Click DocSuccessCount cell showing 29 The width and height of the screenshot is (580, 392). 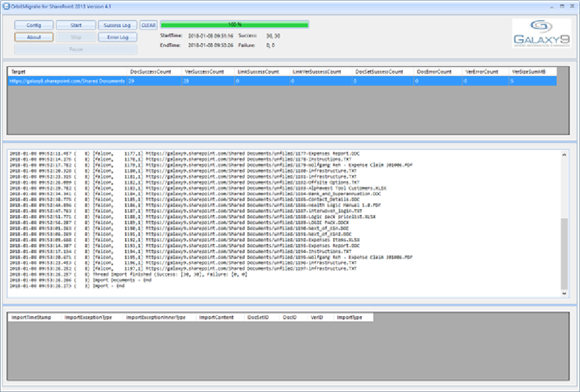coord(154,81)
